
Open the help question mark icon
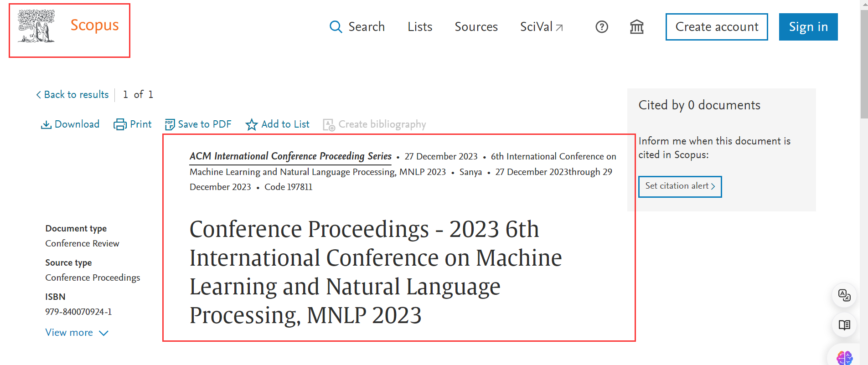(602, 27)
